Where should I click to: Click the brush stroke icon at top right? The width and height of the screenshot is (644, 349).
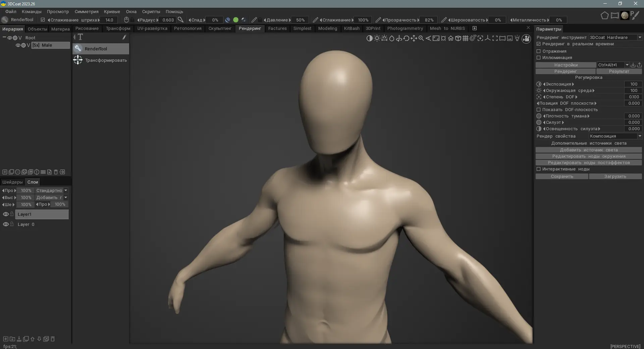[635, 15]
